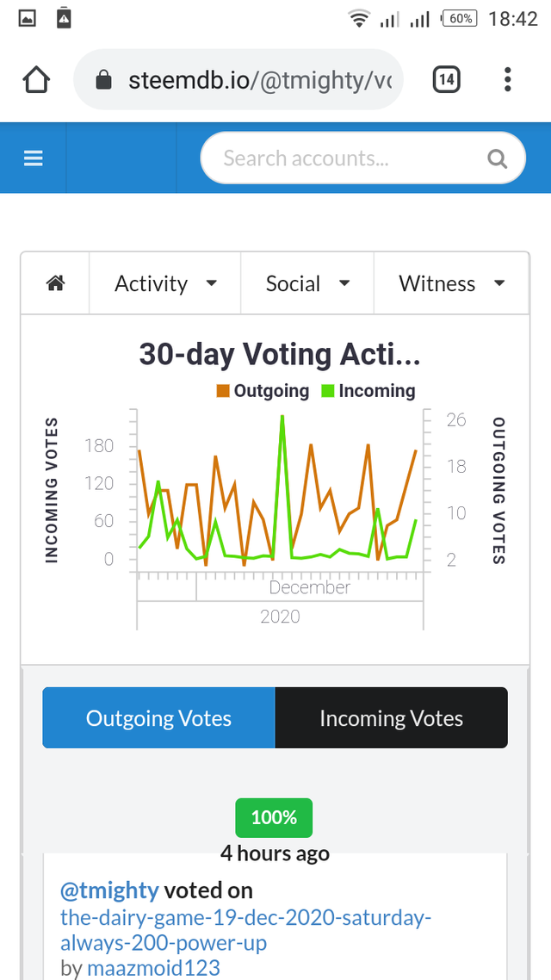Open the @tmighty account link
The image size is (551, 980).
point(109,890)
